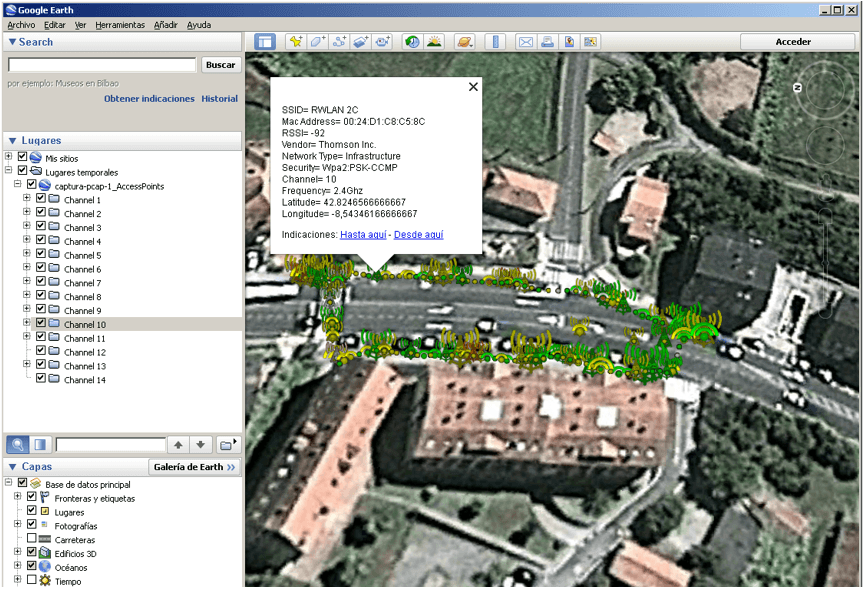Open Galería de Earth
The width and height of the screenshot is (864, 589).
[194, 467]
